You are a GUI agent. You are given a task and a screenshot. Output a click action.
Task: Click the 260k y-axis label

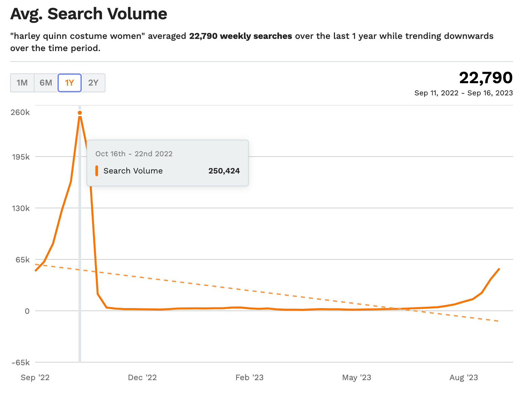coord(20,112)
